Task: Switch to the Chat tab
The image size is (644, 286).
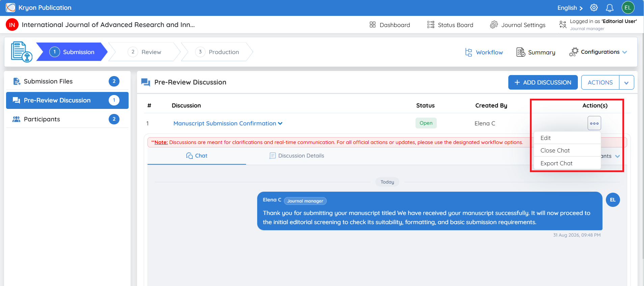Action: click(197, 156)
